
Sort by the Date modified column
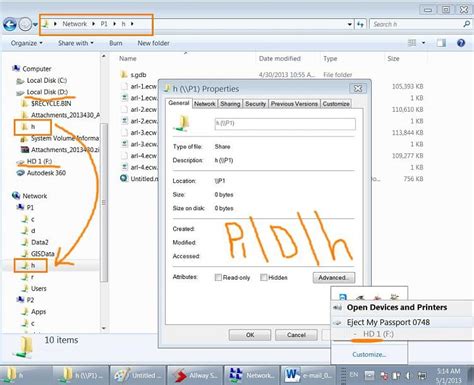(280, 59)
